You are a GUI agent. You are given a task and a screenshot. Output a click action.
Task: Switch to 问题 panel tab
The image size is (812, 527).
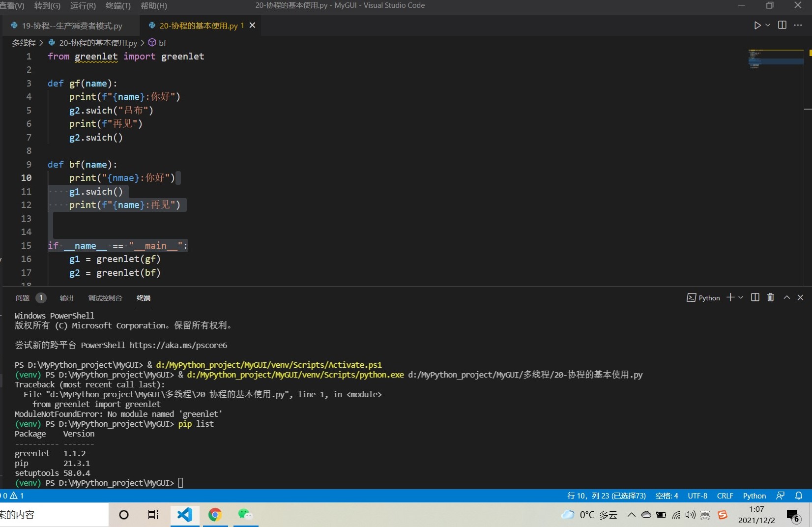click(23, 298)
